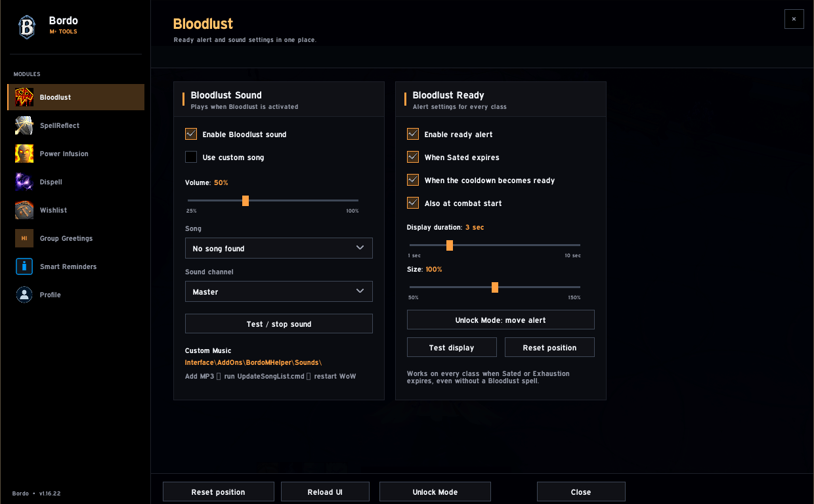Viewport: 814px width, 504px height.
Task: Click the Size 100% value
Action: (434, 269)
